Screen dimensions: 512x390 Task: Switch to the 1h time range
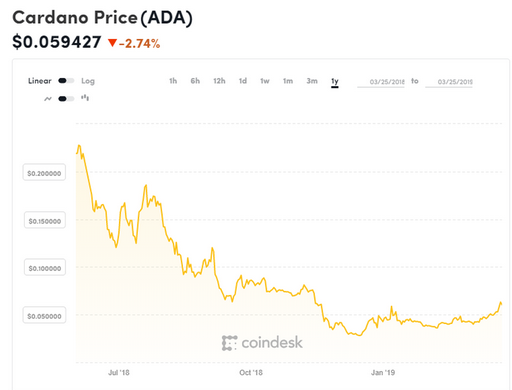click(x=173, y=81)
